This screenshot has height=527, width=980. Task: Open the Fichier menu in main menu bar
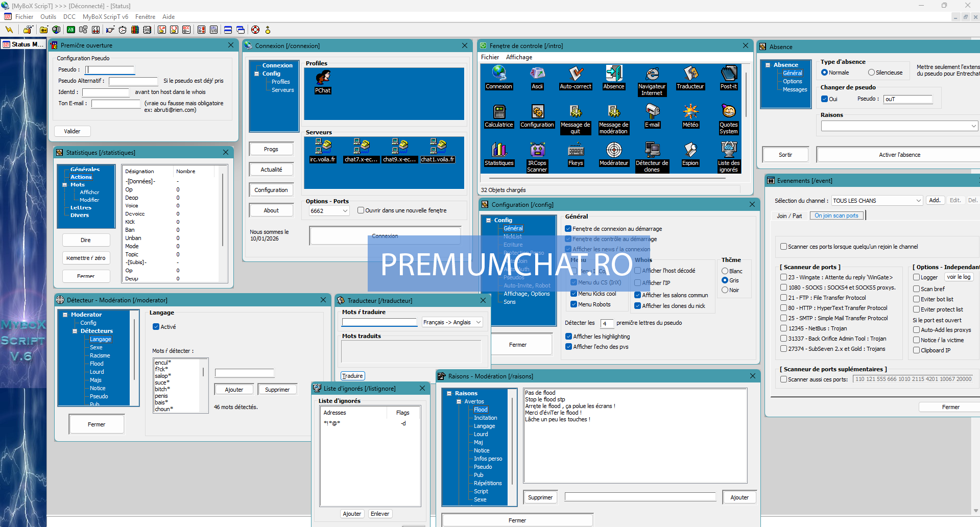24,17
